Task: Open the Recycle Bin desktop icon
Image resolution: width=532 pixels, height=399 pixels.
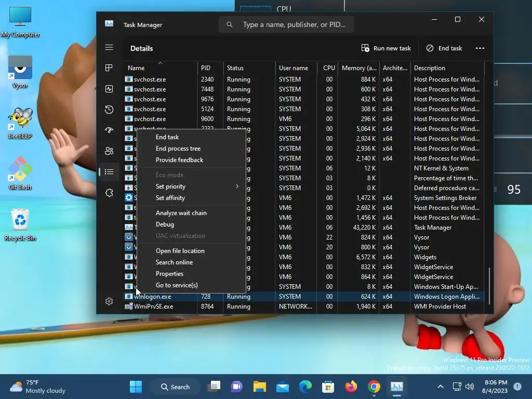Action: pos(20,224)
